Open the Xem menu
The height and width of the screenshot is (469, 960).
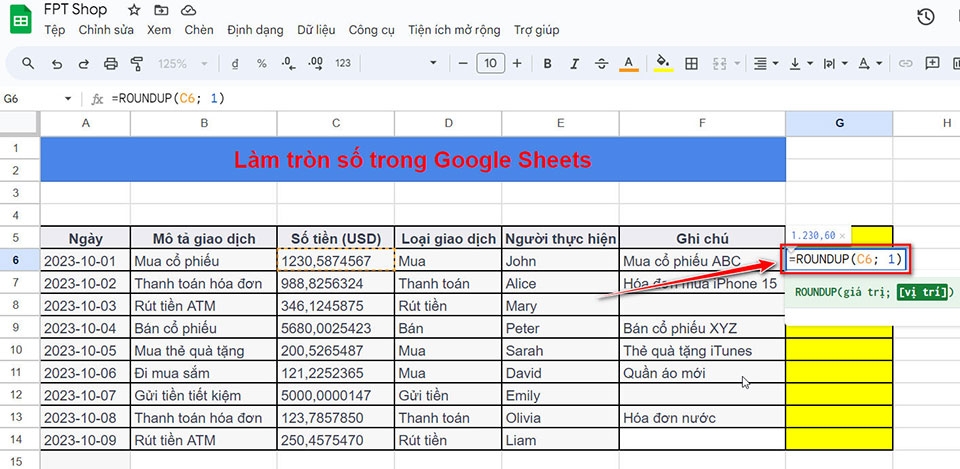(159, 30)
